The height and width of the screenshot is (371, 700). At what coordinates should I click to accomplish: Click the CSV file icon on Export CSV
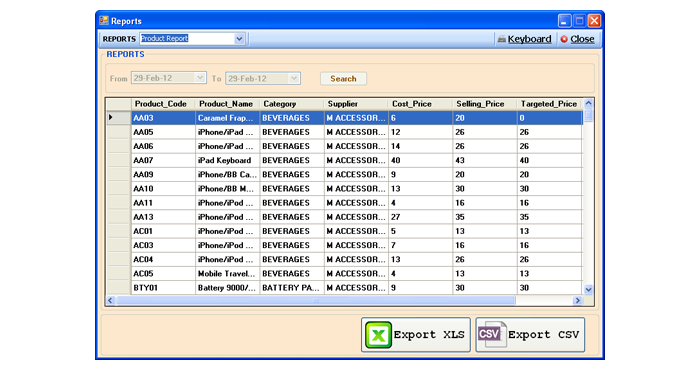(x=492, y=334)
